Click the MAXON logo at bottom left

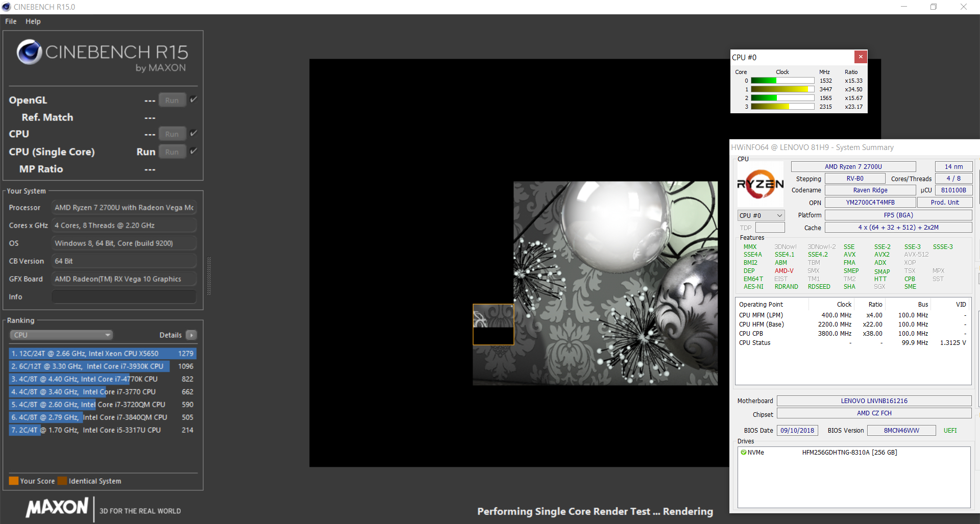[57, 507]
